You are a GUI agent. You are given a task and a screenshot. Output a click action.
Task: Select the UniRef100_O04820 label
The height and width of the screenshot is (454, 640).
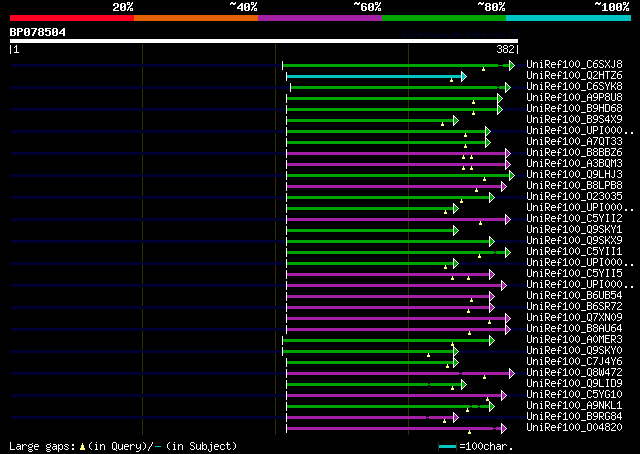click(x=574, y=428)
